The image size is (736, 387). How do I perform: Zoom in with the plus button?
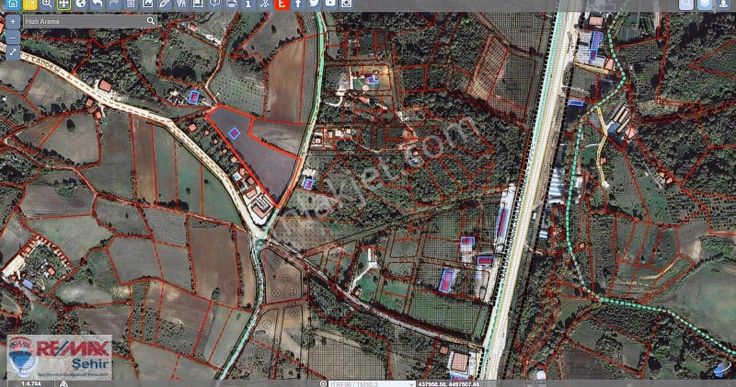[13, 22]
